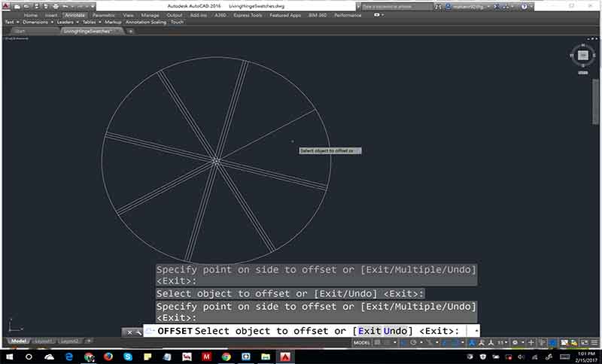Click the Undo arrow in quick access toolbar
Image resolution: width=602 pixels, height=364 pixels.
(65, 7)
